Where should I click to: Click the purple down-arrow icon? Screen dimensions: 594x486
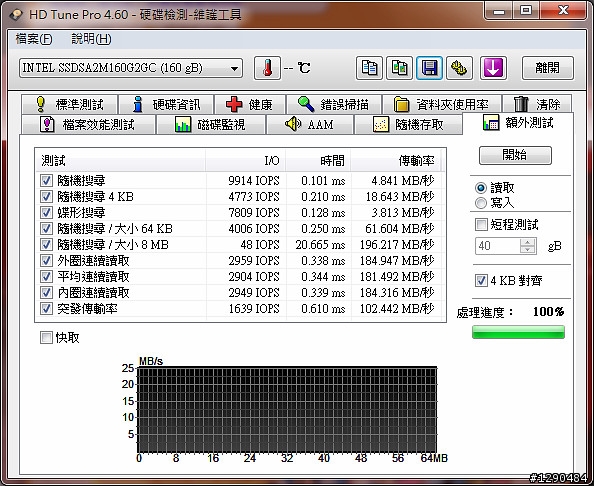[493, 69]
